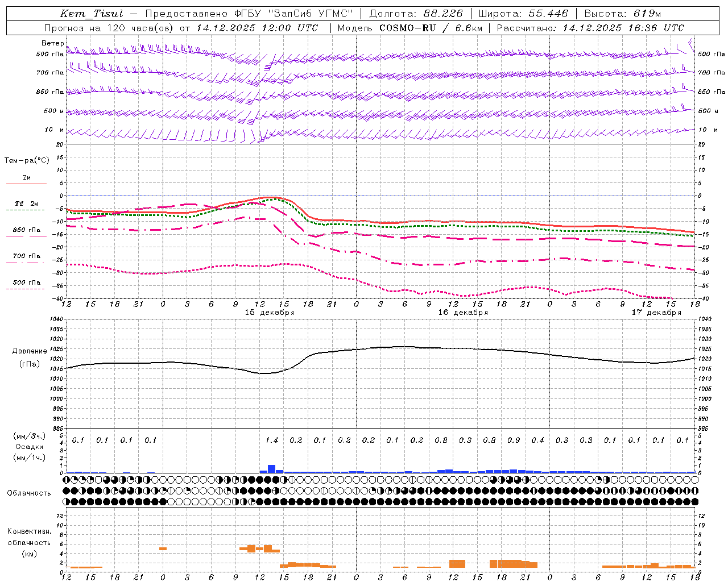Click the latitude value Широта: 55.446
This screenshot has height=582, width=728.
click(x=523, y=14)
